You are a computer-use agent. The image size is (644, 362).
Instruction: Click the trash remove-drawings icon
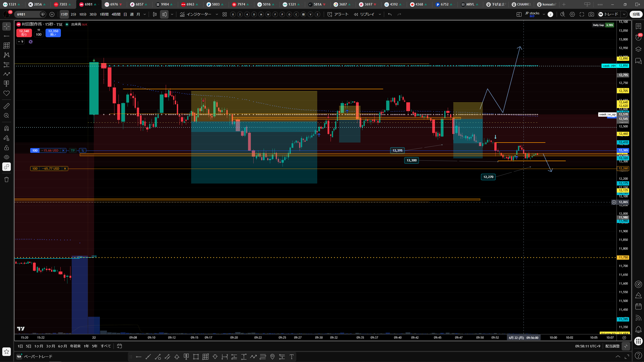[x=7, y=179]
